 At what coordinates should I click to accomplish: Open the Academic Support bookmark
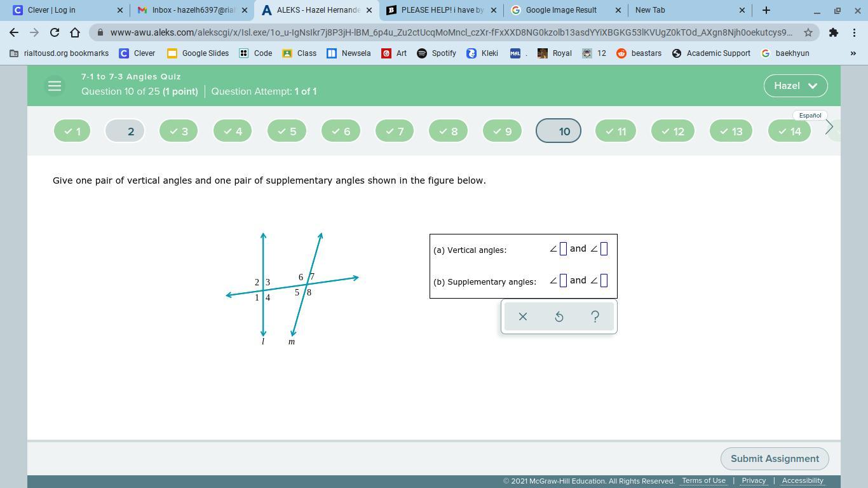[x=711, y=53]
